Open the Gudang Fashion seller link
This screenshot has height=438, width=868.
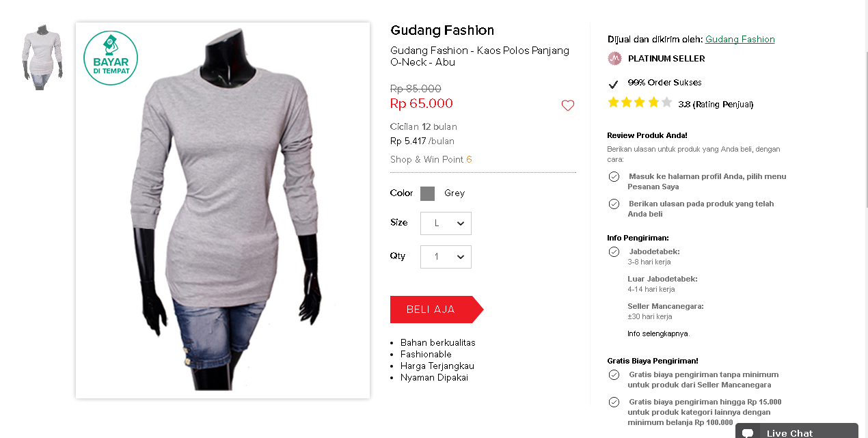[740, 40]
